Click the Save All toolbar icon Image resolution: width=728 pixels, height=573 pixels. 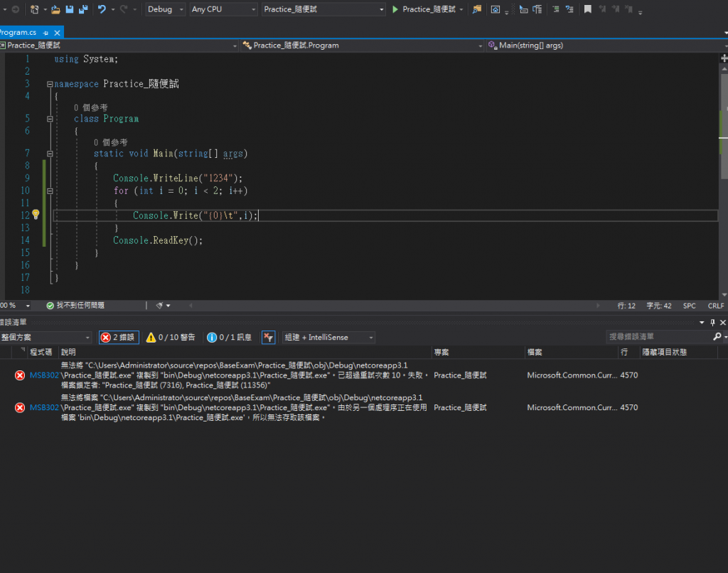83,9
